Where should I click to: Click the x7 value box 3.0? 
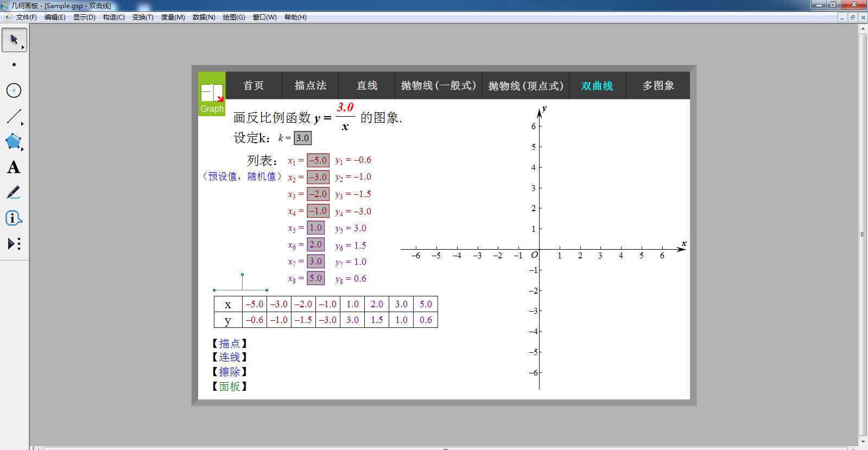point(316,261)
